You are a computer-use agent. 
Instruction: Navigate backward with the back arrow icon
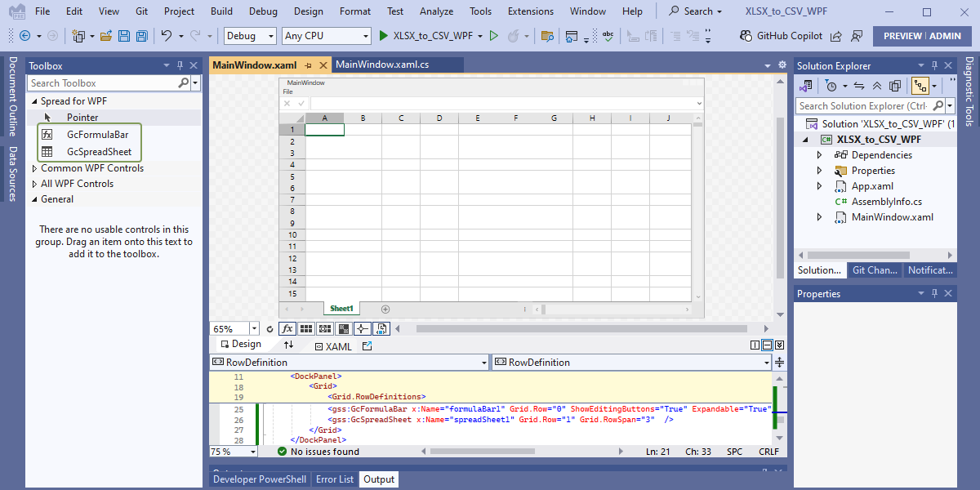point(24,36)
